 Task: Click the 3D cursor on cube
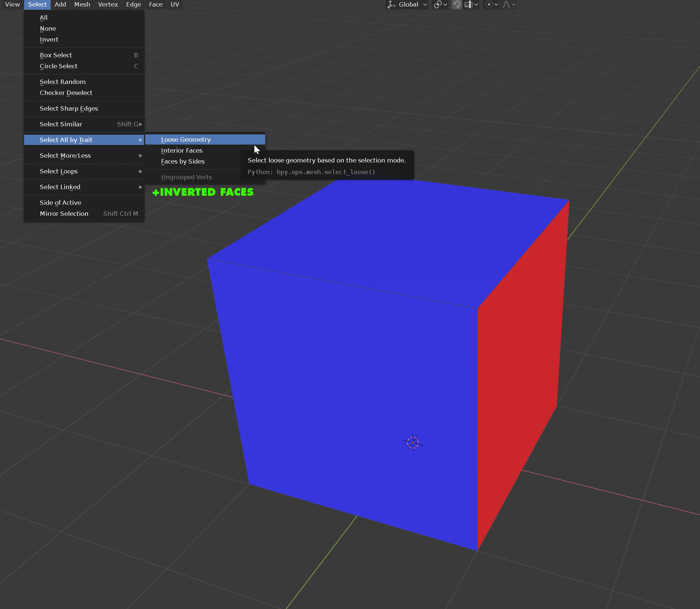click(413, 443)
